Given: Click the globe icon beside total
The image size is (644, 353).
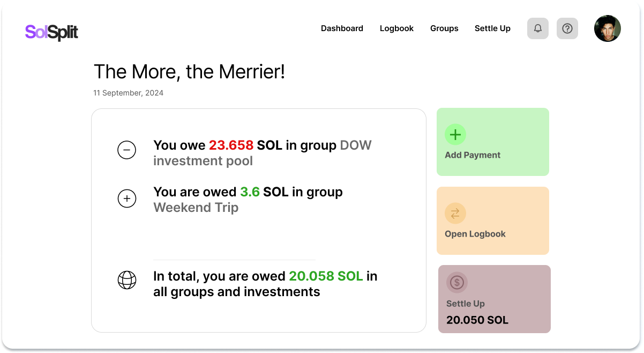Looking at the screenshot, I should 127,280.
